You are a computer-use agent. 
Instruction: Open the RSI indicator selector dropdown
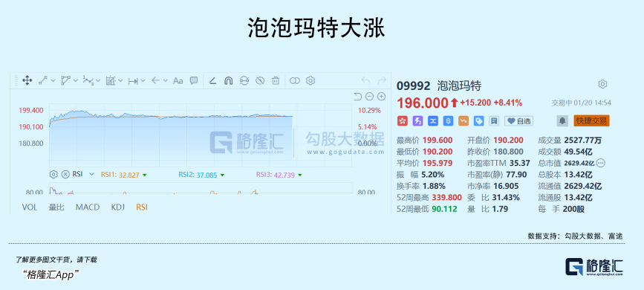[91, 175]
